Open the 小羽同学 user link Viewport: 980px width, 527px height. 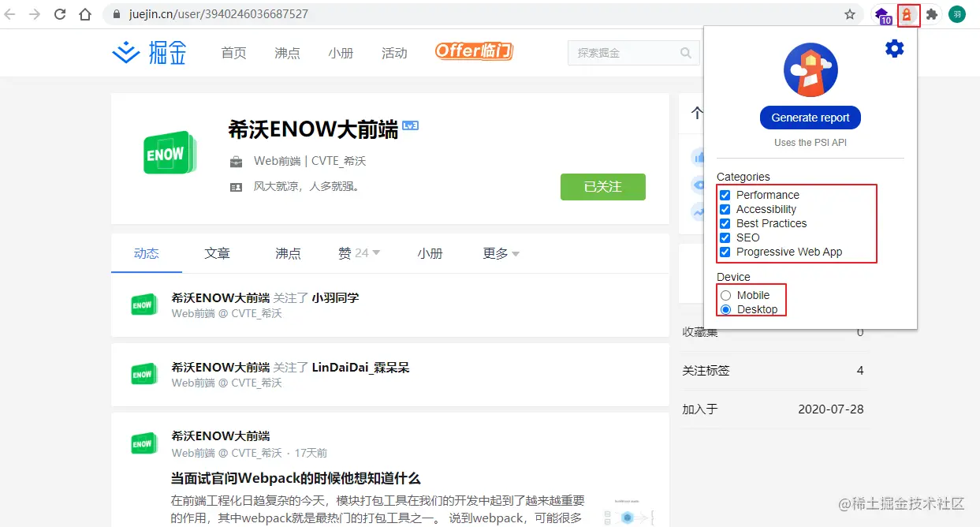point(335,298)
